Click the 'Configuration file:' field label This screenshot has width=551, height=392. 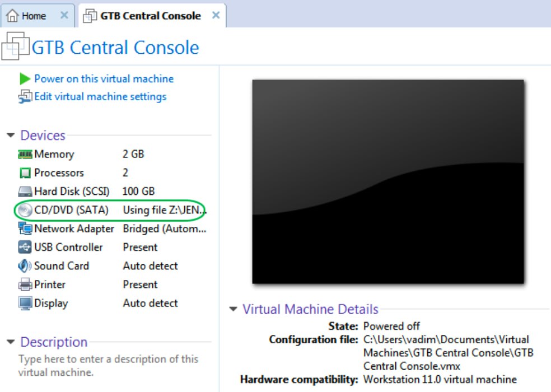pos(314,339)
